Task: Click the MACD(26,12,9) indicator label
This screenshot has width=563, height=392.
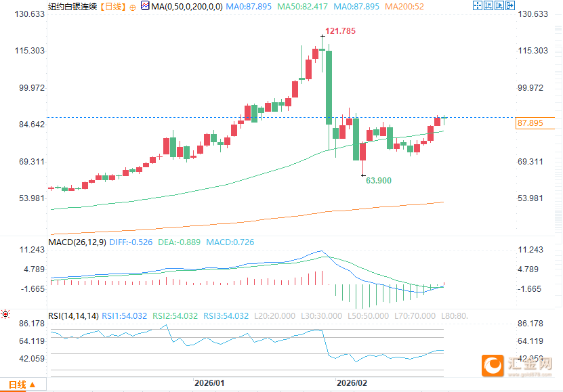Action: 77,242
